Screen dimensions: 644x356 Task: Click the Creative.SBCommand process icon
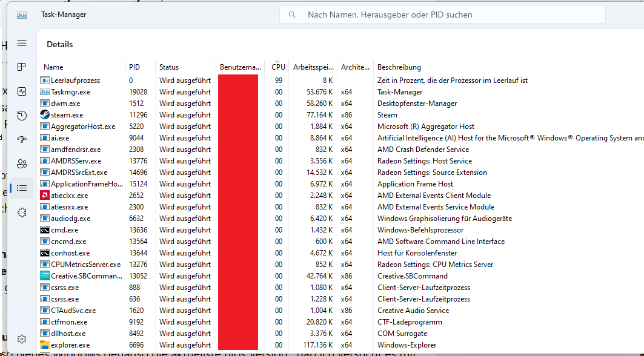(45, 276)
